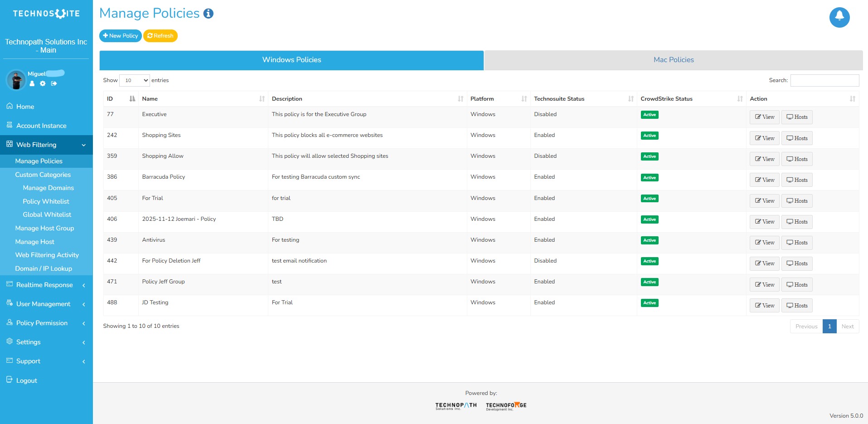The width and height of the screenshot is (868, 424).
Task: Open Hosts for Shopping Sites policy
Action: pyautogui.click(x=797, y=138)
